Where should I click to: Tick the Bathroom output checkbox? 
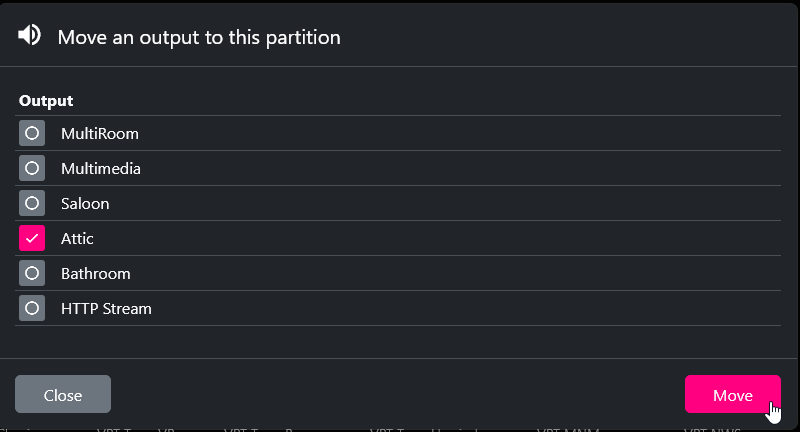pyautogui.click(x=32, y=273)
